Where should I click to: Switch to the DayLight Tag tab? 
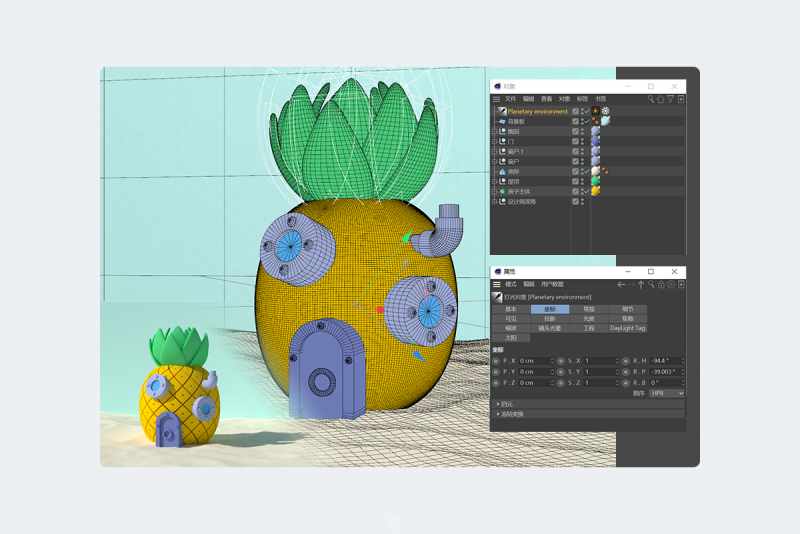(x=628, y=328)
